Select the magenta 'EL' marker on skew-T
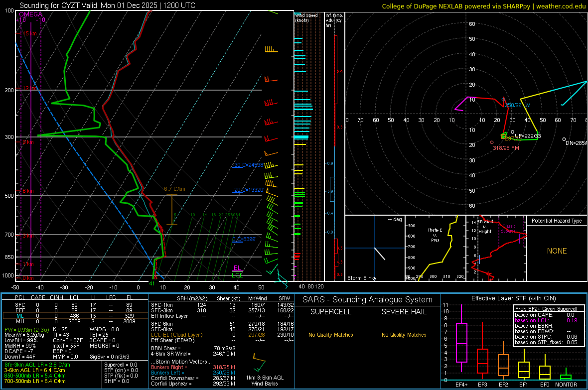This screenshot has width=588, height=390. click(237, 268)
